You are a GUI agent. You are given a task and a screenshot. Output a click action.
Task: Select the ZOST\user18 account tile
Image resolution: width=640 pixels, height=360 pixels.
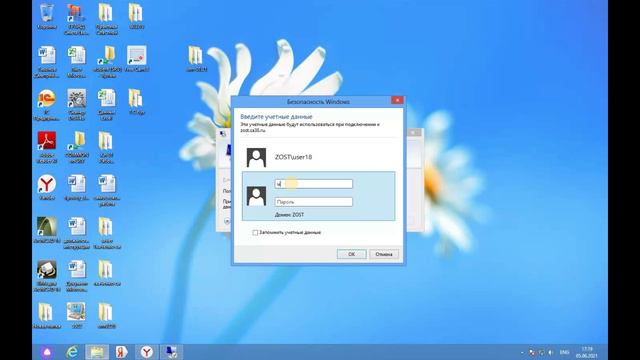[318, 157]
